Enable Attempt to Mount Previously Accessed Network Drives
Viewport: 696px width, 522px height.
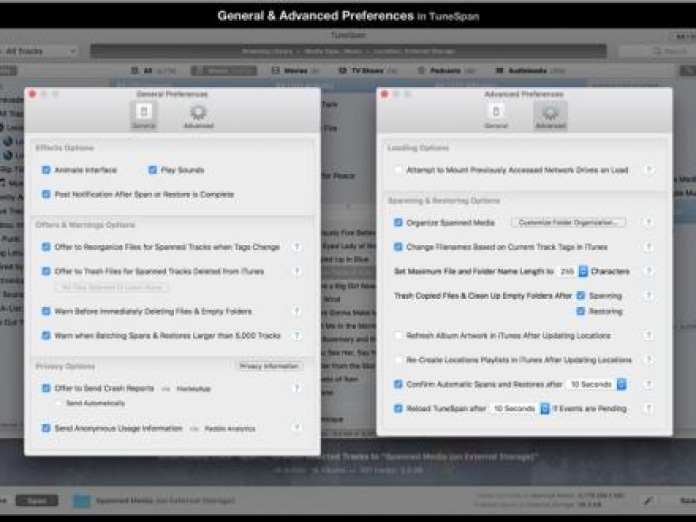(x=398, y=170)
